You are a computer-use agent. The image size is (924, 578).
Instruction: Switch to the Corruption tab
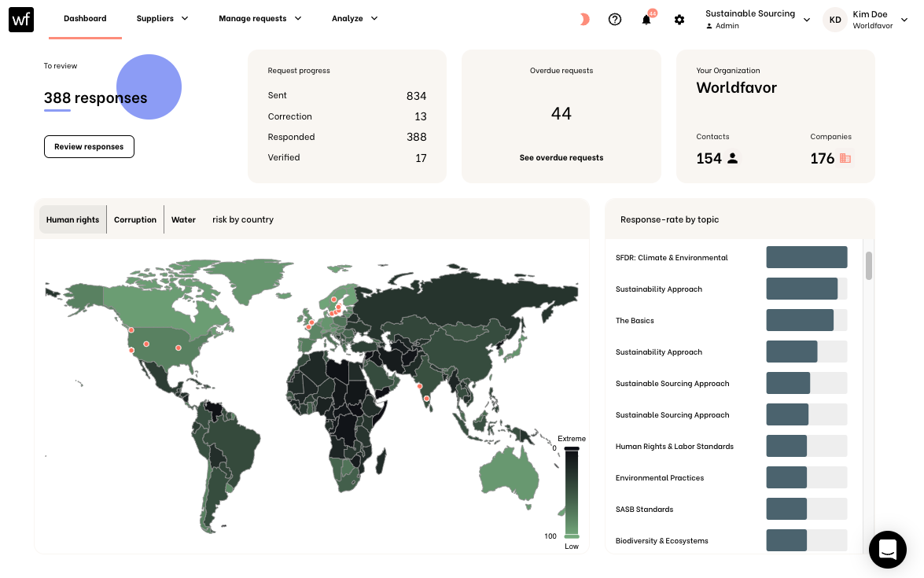pyautogui.click(x=134, y=219)
